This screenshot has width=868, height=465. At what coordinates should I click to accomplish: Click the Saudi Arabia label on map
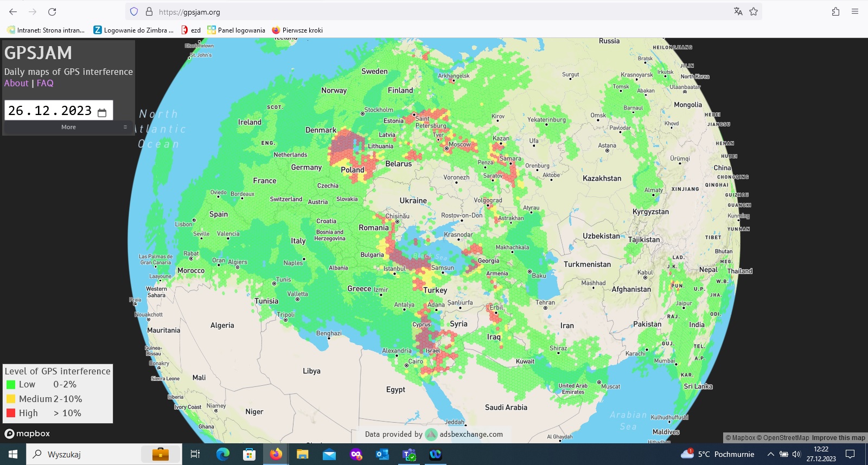coord(506,407)
